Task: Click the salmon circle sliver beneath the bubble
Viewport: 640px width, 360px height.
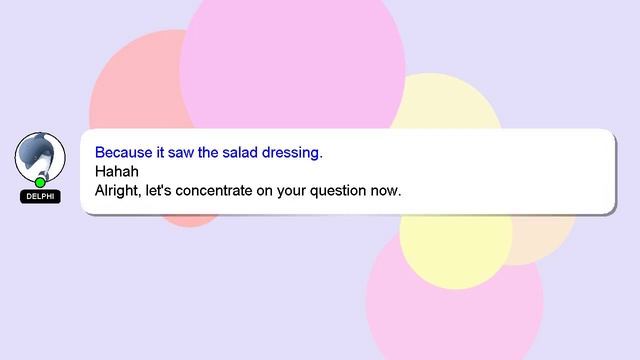Action: [190, 220]
